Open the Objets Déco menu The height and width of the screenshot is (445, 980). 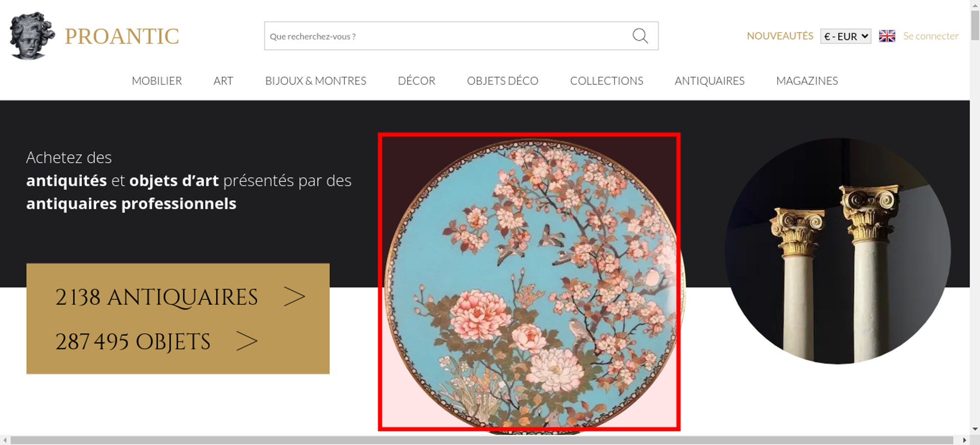502,81
